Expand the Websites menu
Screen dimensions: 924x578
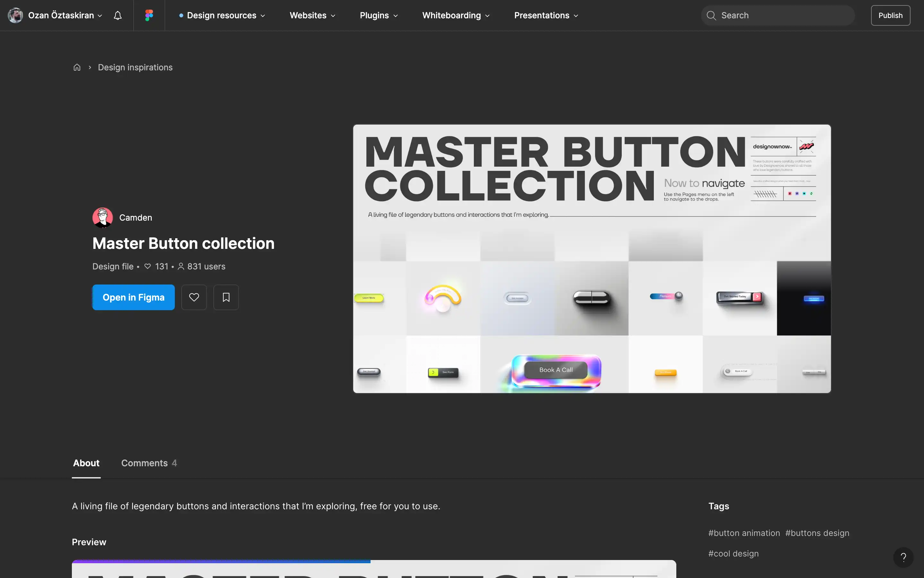point(312,15)
